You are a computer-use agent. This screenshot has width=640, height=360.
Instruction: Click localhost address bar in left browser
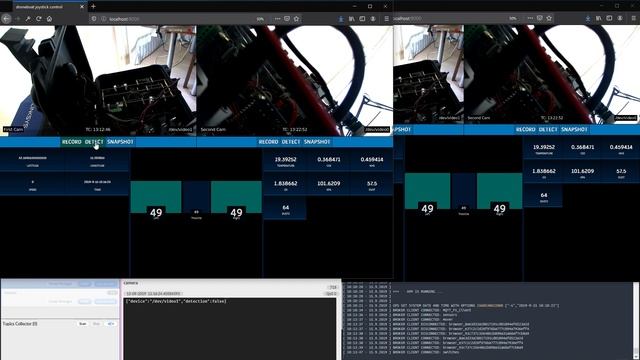180,19
